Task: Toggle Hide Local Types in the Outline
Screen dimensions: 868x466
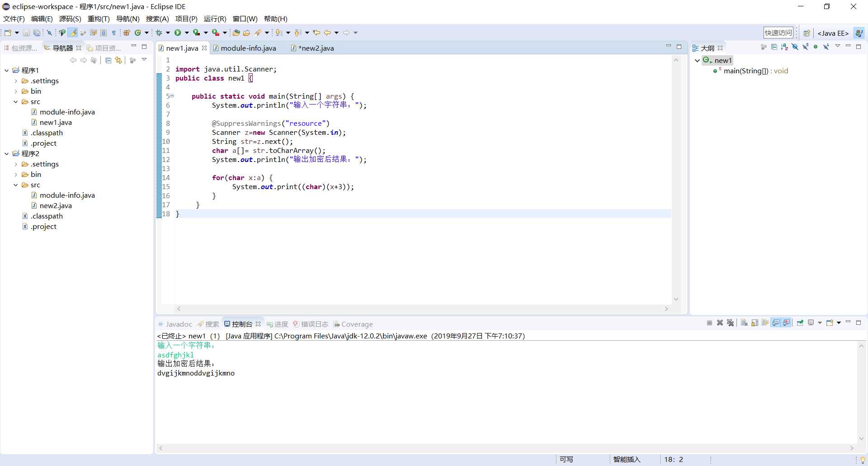Action: coord(826,47)
